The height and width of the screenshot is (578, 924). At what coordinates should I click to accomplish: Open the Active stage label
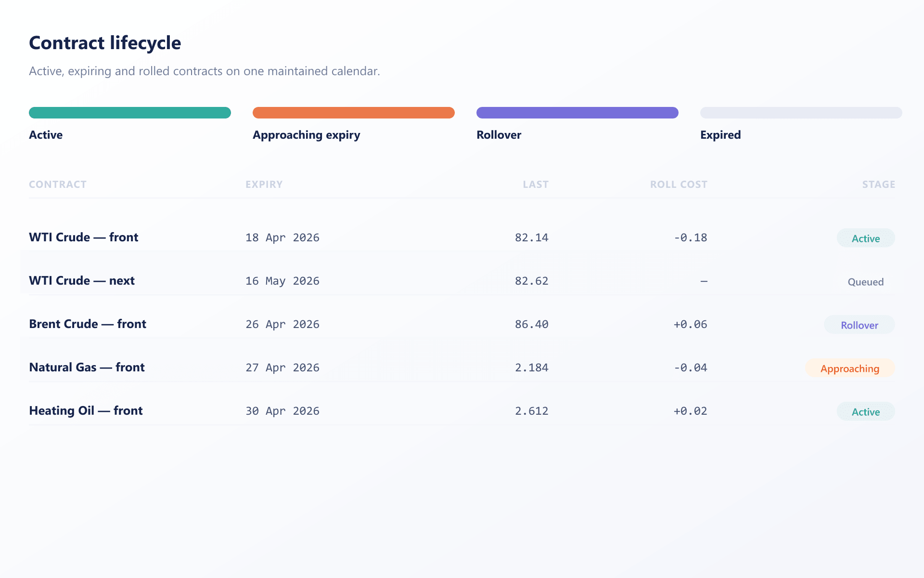(x=46, y=135)
